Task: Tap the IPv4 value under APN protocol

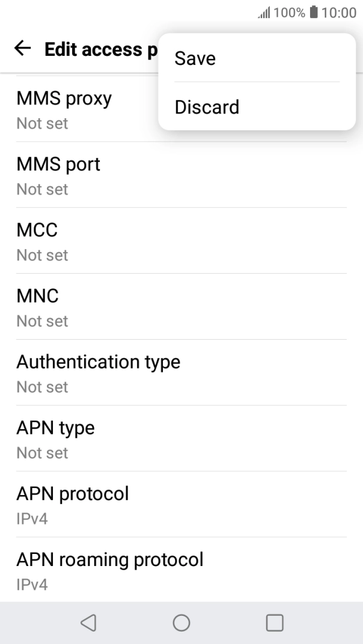Action: pos(32,517)
